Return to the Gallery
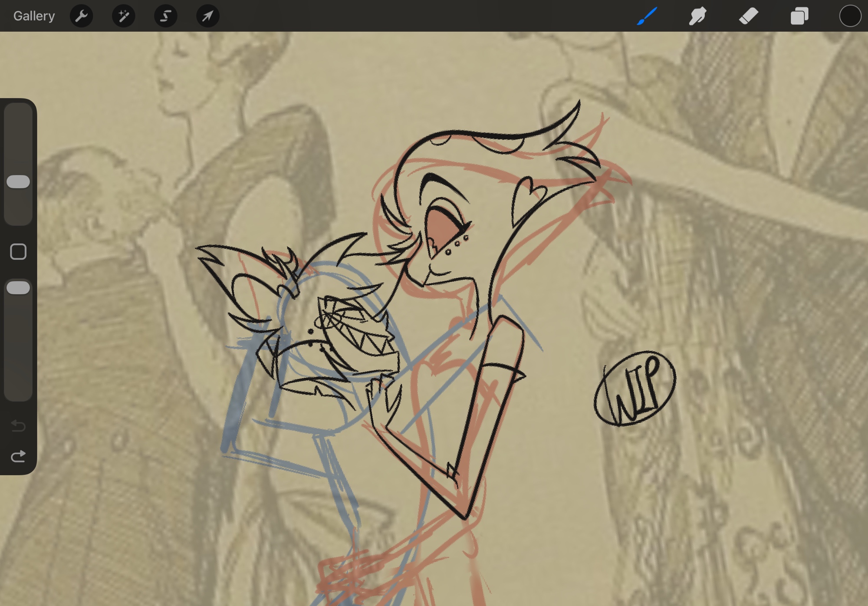Viewport: 868px width, 606px height. point(34,16)
